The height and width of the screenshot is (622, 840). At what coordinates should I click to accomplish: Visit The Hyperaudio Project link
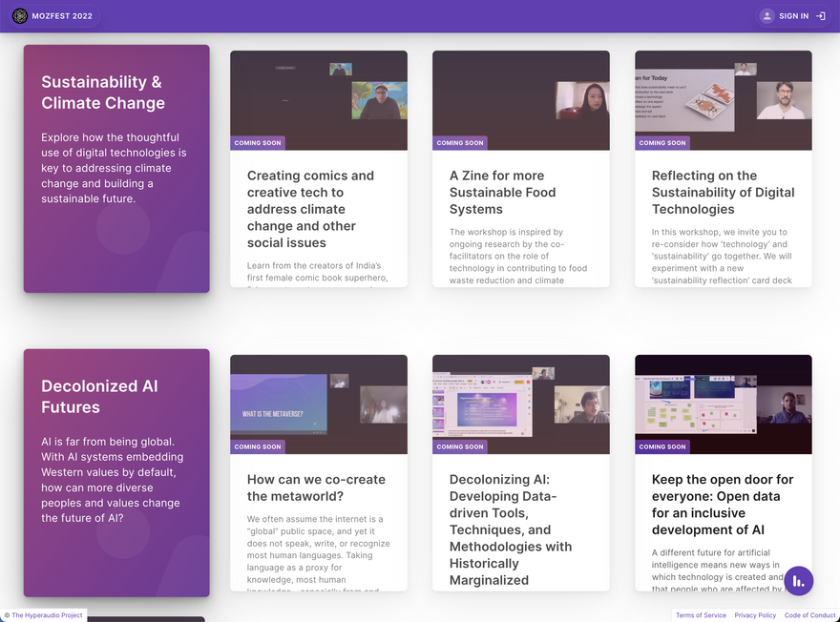coord(46,615)
